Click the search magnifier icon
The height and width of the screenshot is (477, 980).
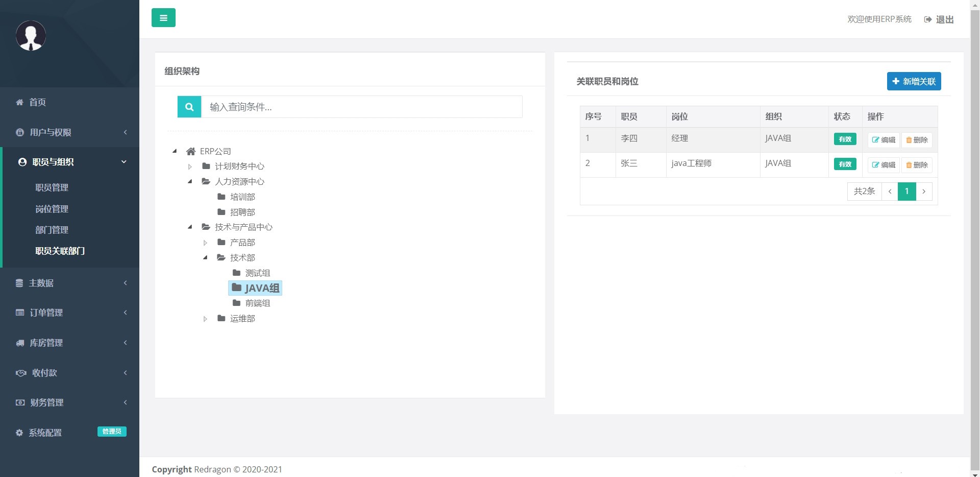[189, 107]
